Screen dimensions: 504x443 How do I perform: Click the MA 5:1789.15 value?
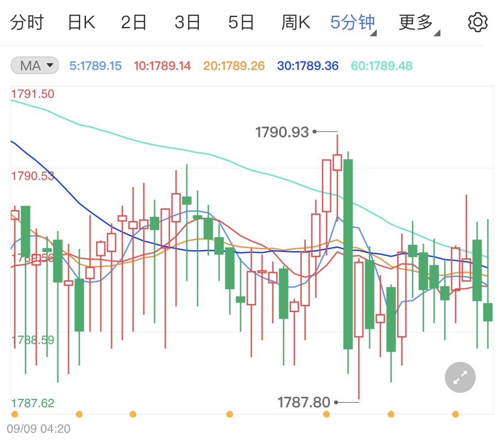tap(95, 65)
